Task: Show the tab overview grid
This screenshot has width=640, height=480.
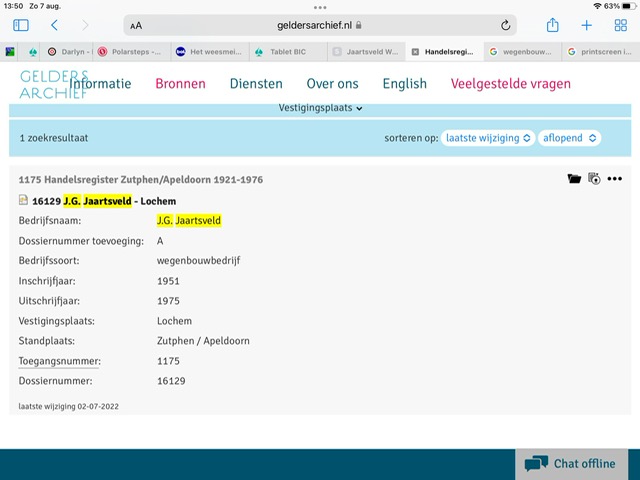Action: point(620,25)
